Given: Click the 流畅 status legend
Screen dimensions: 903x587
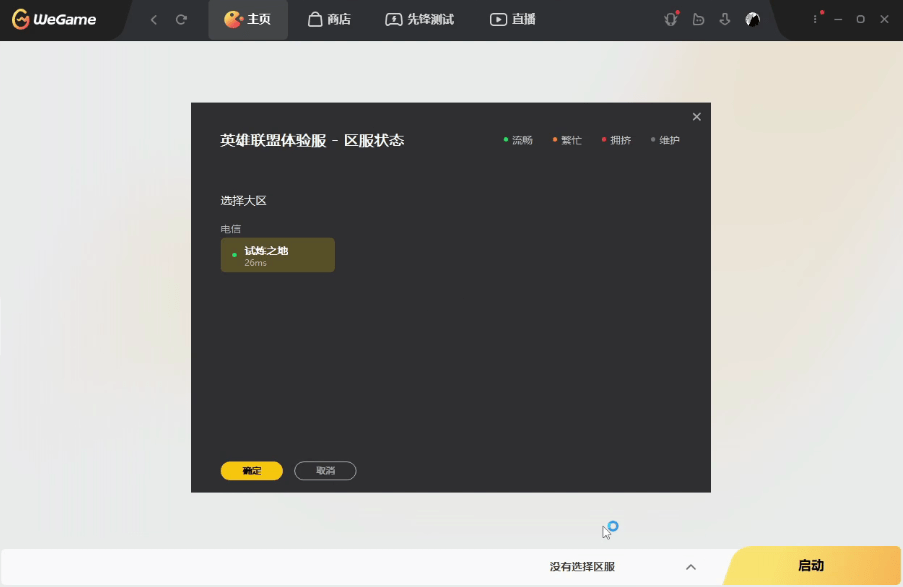Looking at the screenshot, I should tap(518, 140).
